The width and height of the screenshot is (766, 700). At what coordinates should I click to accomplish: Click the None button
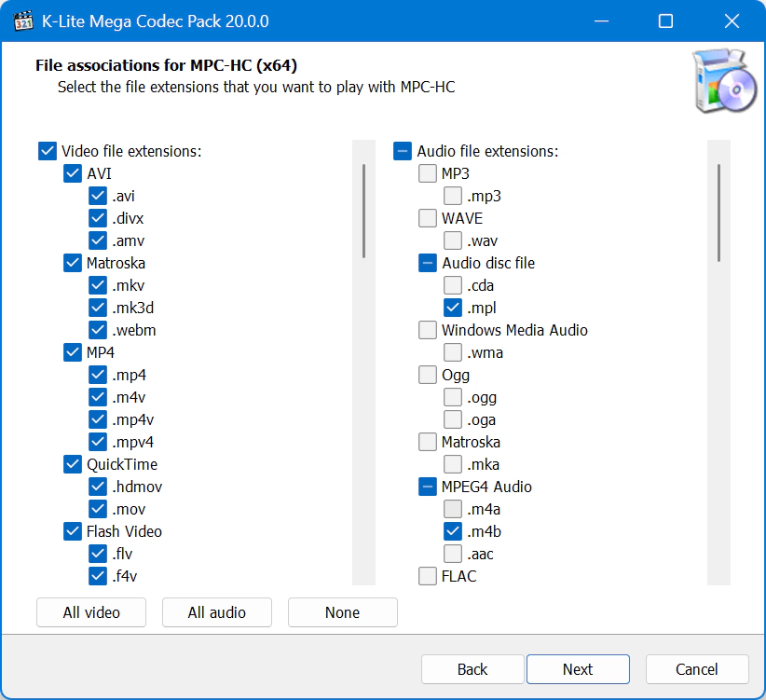[x=342, y=612]
